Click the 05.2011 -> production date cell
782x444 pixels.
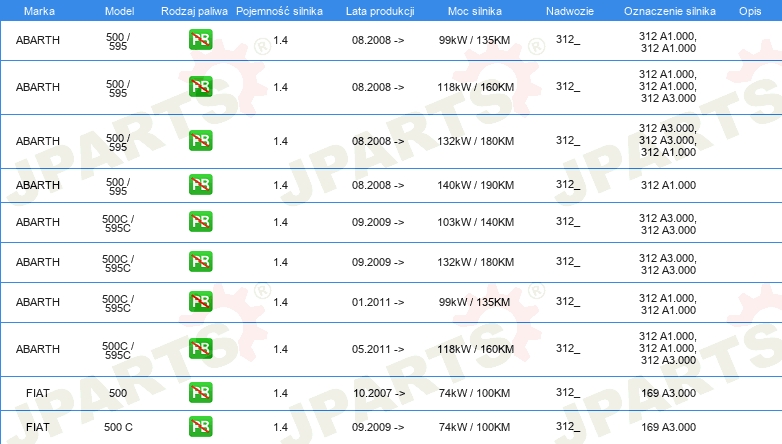(x=378, y=349)
